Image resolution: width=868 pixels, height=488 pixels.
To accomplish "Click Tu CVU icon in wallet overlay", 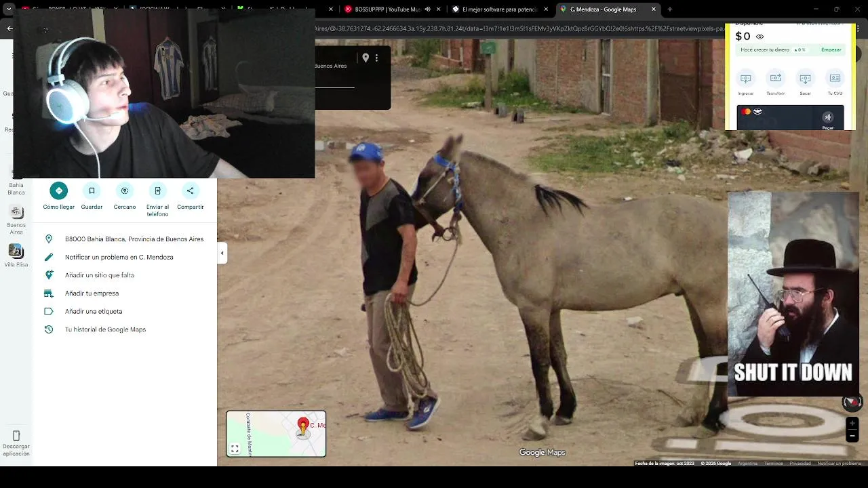I will 835,79.
